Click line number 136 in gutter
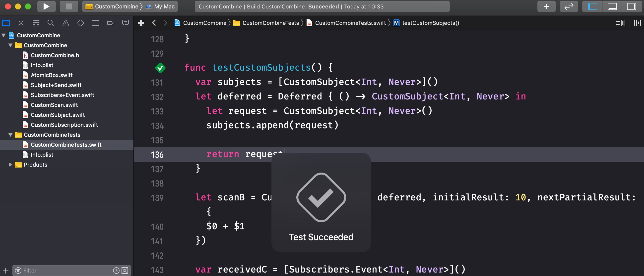 coord(157,155)
